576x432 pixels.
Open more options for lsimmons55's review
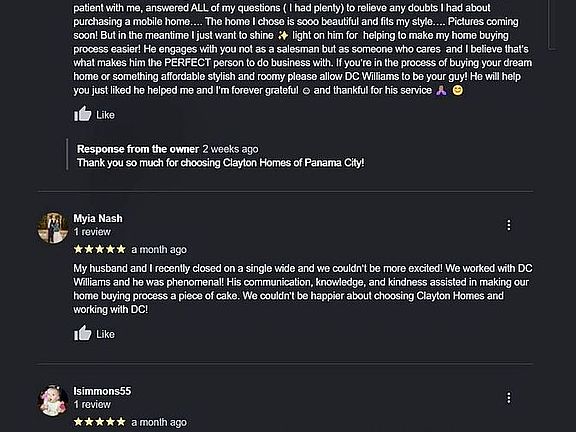[x=508, y=397]
